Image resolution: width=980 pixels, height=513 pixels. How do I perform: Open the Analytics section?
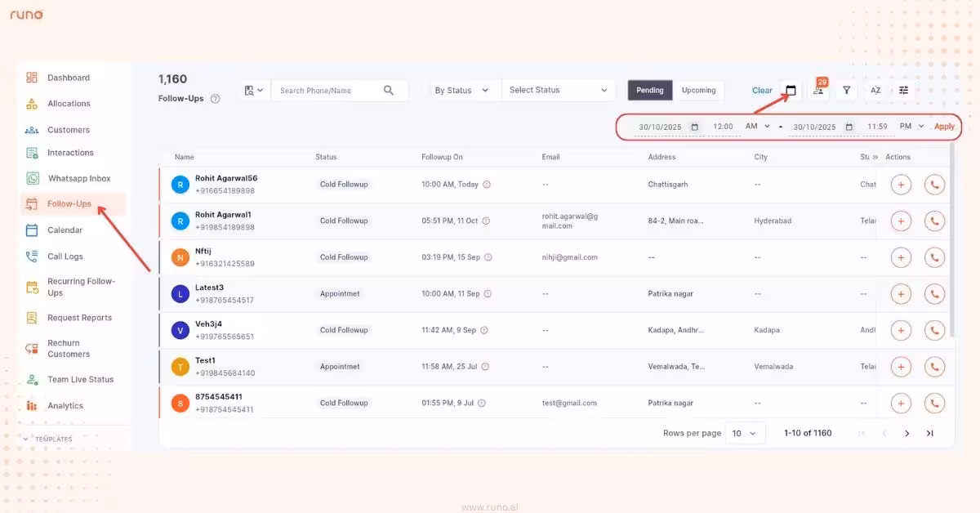[x=65, y=405]
